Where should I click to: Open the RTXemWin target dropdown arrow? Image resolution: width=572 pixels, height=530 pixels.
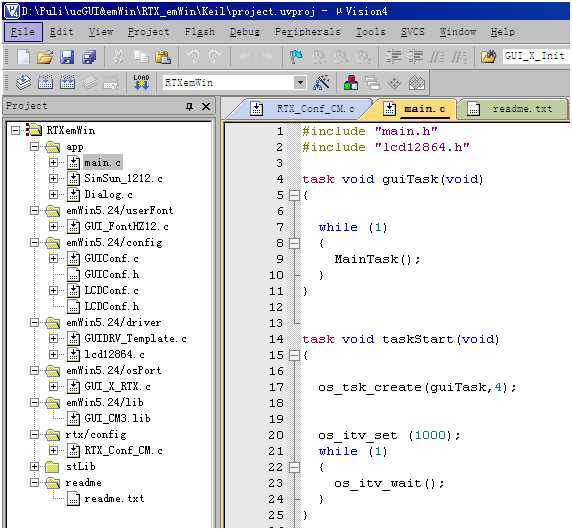[300, 82]
